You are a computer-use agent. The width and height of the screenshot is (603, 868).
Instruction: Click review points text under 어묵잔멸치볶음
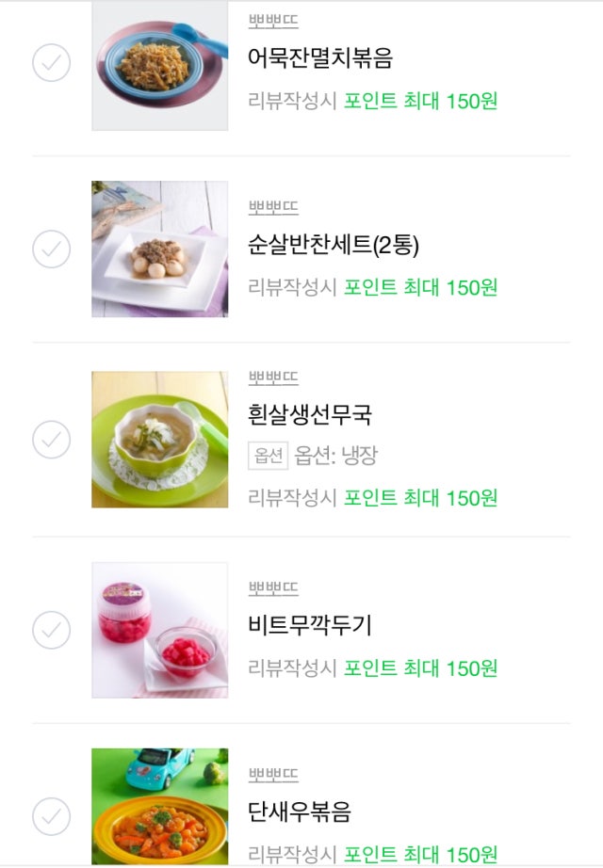(x=372, y=100)
